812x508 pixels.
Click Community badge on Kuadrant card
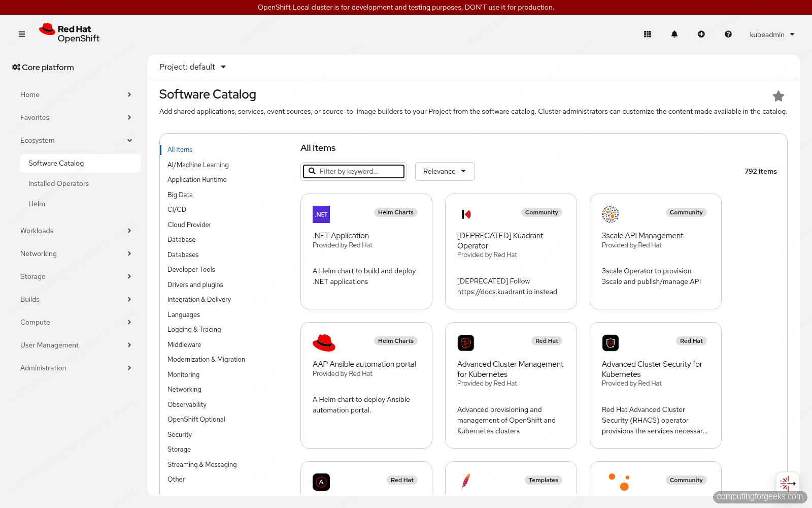tap(542, 212)
